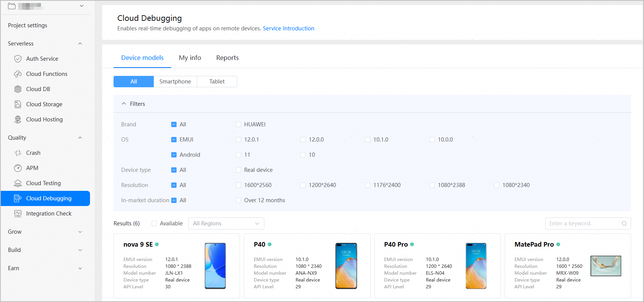This screenshot has width=644, height=302.
Task: Check EMUI 12.0.0 version
Action: [x=303, y=140]
